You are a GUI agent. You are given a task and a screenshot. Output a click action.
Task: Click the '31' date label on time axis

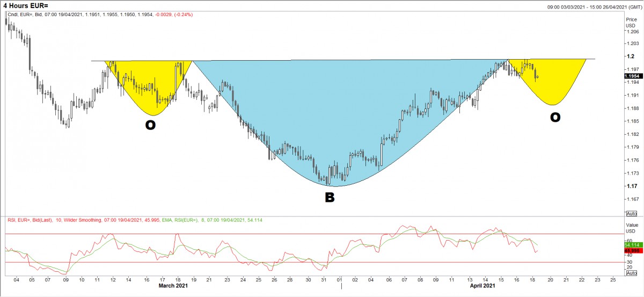tap(324, 280)
